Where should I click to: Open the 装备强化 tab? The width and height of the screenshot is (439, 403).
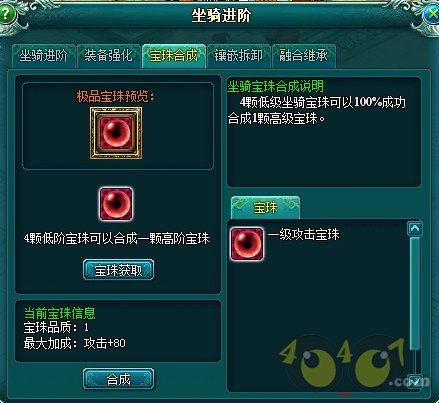[x=108, y=56]
